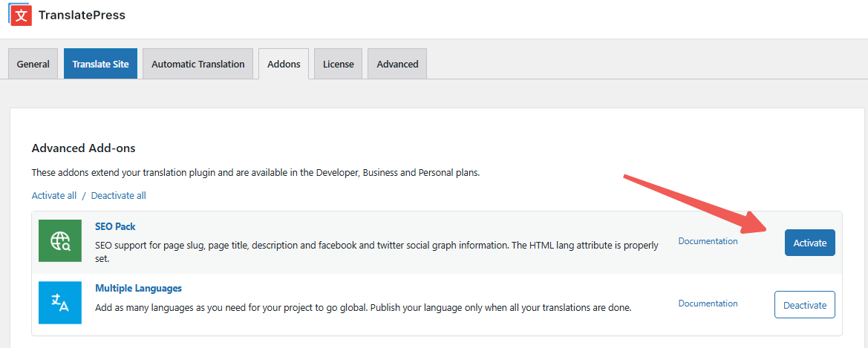Open Documentation for SEO Pack
Image resolution: width=868 pixels, height=348 pixels.
[708, 241]
